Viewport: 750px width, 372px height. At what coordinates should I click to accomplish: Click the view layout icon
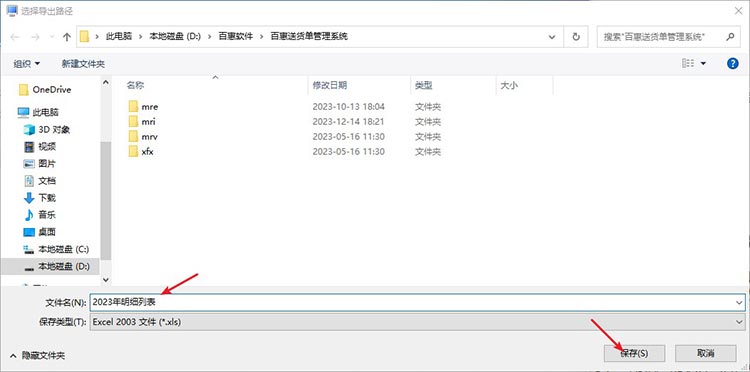(x=688, y=63)
